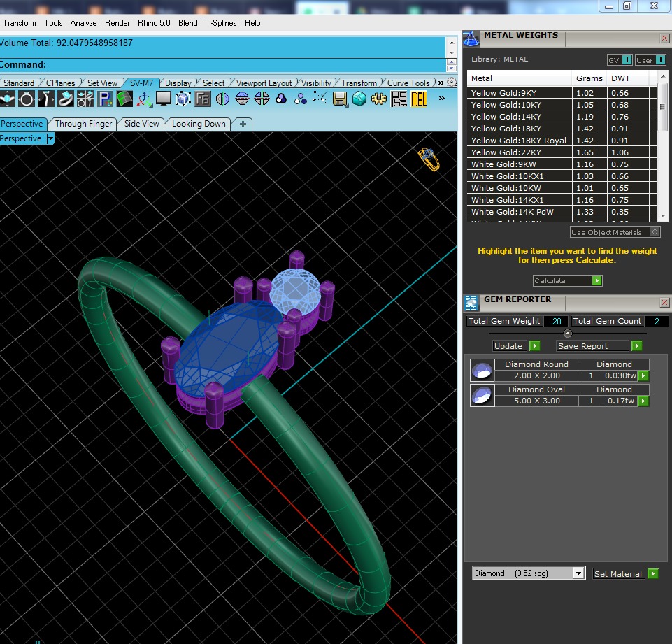Click the metal list scroll down arrow

(663, 216)
